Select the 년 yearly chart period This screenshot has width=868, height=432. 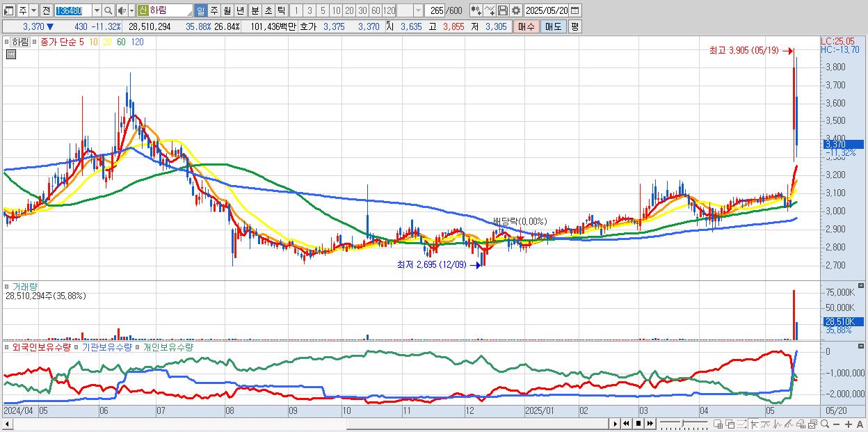click(240, 10)
